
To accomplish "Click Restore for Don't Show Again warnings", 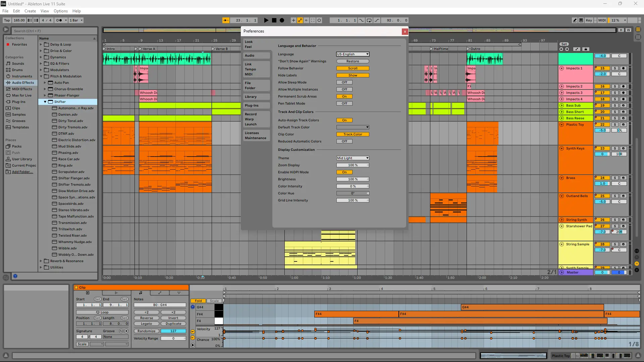I will (353, 61).
